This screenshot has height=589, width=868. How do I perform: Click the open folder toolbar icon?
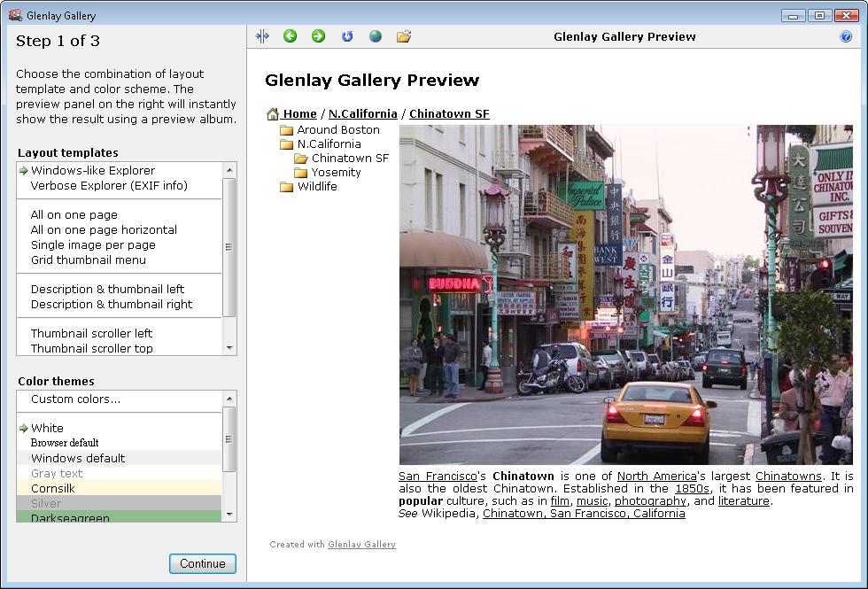(404, 36)
